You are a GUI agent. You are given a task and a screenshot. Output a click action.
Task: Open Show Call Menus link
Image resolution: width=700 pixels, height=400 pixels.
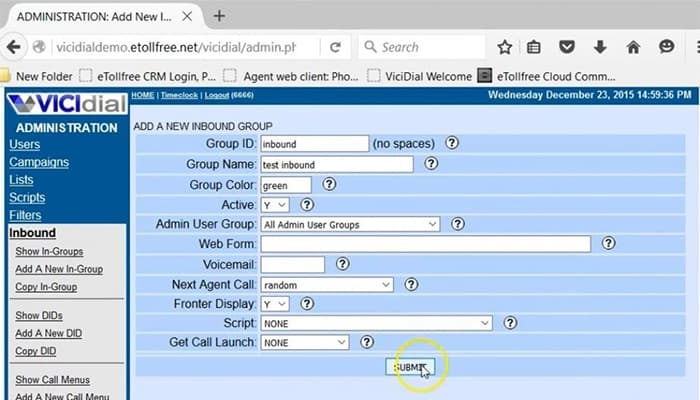(52, 380)
